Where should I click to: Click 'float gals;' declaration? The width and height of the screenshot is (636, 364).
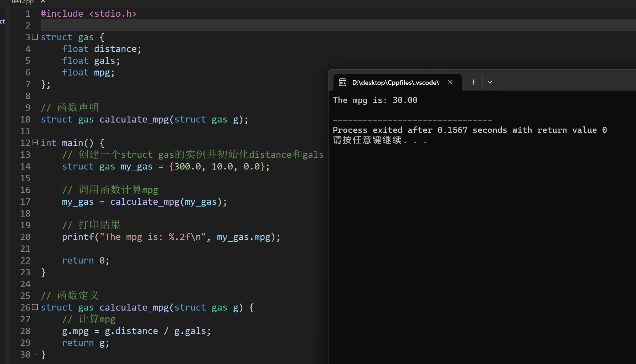pos(91,61)
